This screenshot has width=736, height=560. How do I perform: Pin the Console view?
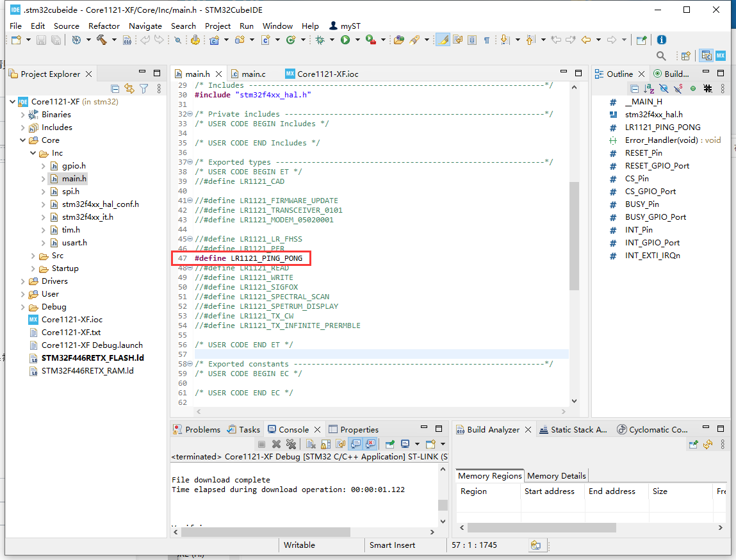(389, 443)
